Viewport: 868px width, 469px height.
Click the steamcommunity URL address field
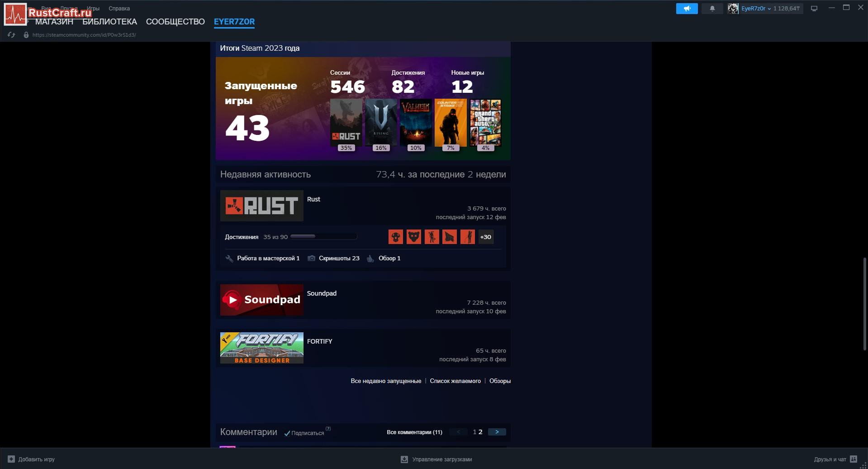click(x=84, y=35)
